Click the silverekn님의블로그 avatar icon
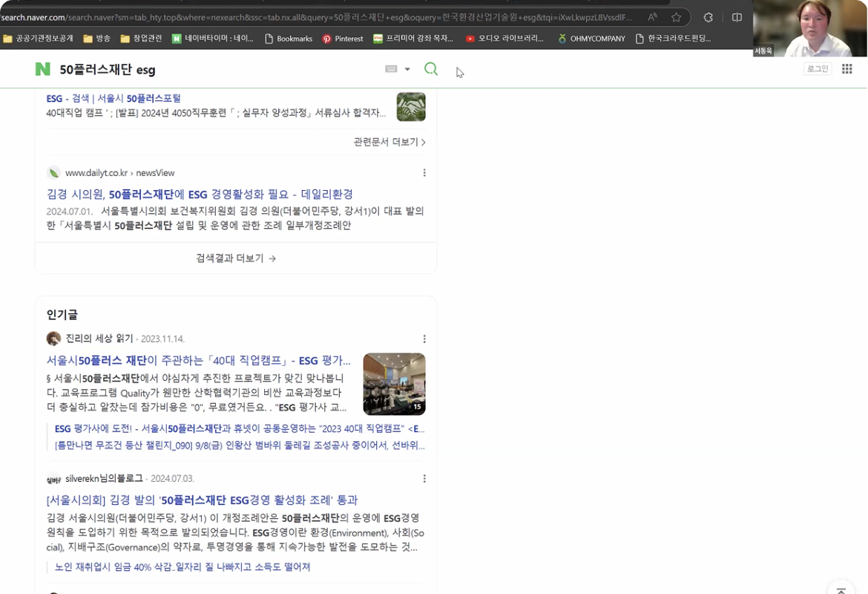The width and height of the screenshot is (868, 594). 53,479
